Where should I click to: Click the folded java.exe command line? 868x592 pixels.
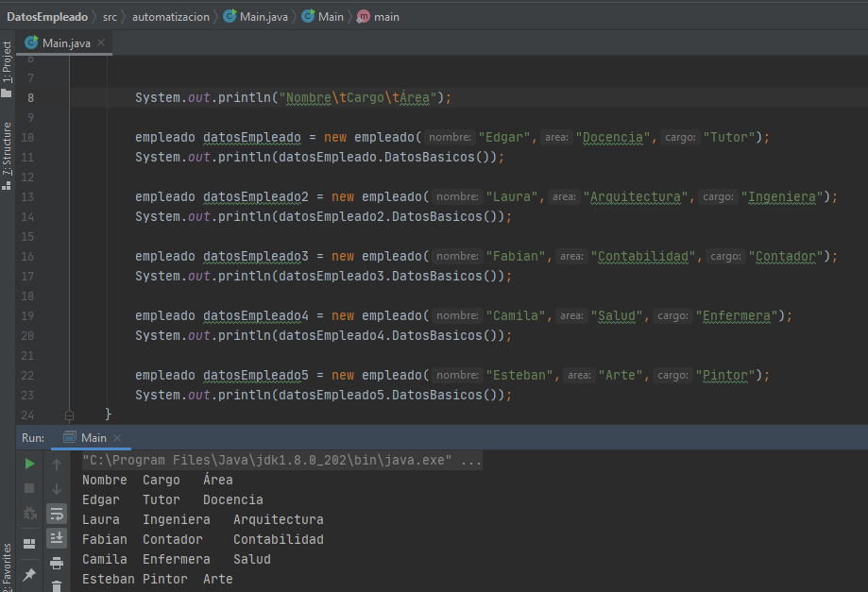(282, 461)
